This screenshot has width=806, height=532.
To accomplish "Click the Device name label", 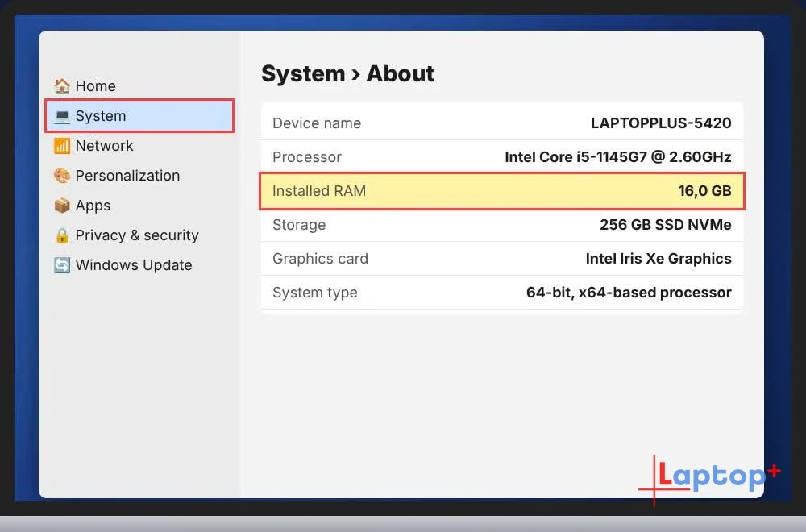I will [x=317, y=123].
